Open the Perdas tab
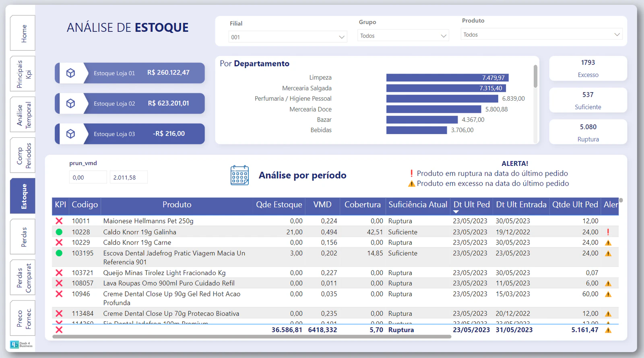The height and width of the screenshot is (358, 644). tap(23, 237)
